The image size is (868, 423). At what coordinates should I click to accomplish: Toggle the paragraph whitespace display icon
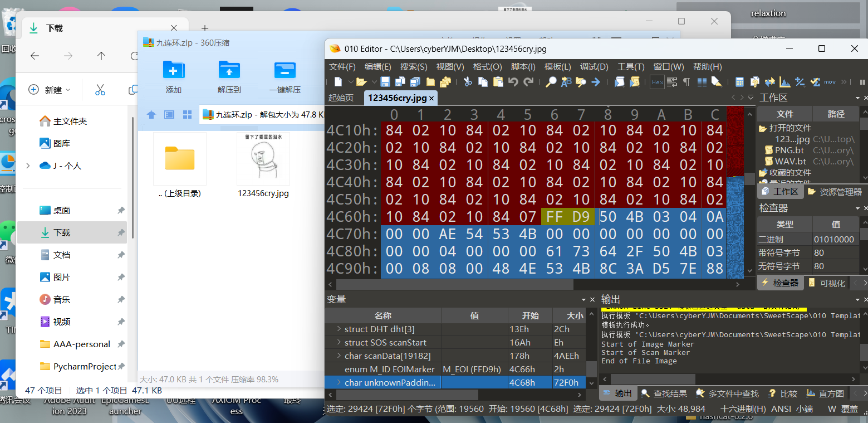686,82
